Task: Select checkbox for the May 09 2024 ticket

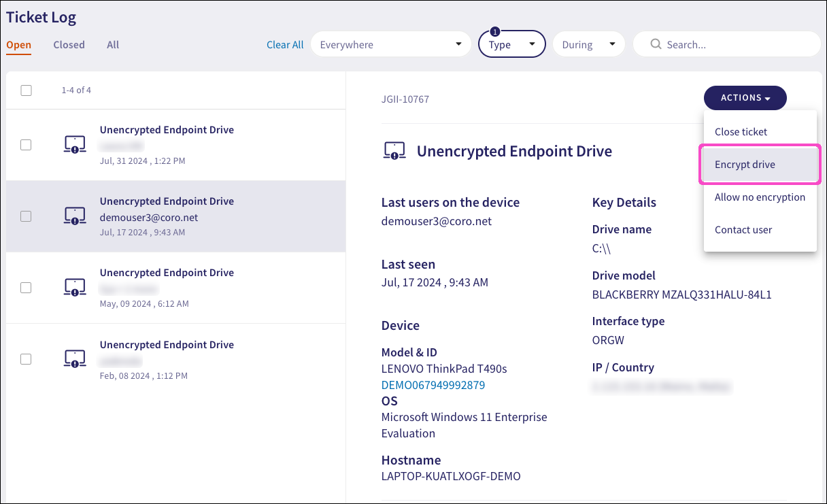Action: (x=26, y=288)
